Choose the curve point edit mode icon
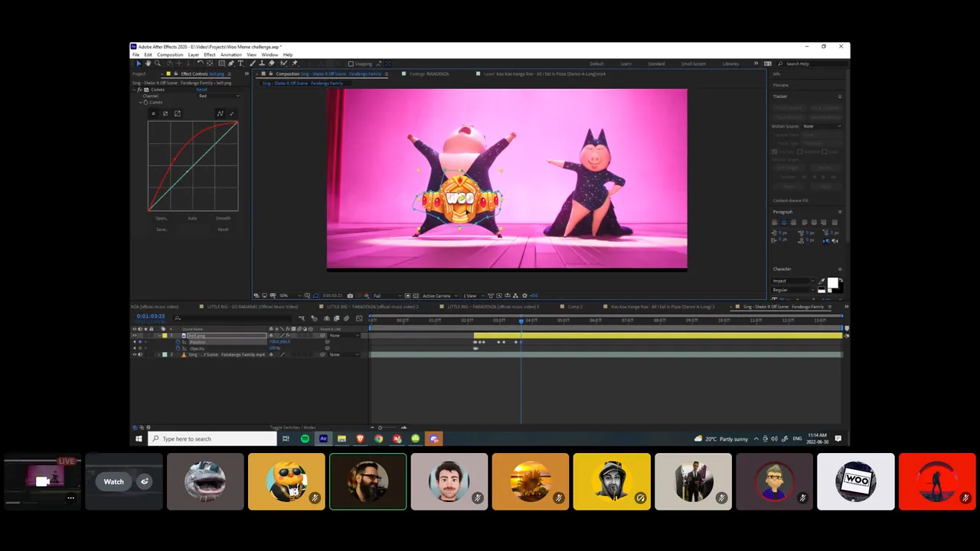The height and width of the screenshot is (551, 980). tap(220, 114)
